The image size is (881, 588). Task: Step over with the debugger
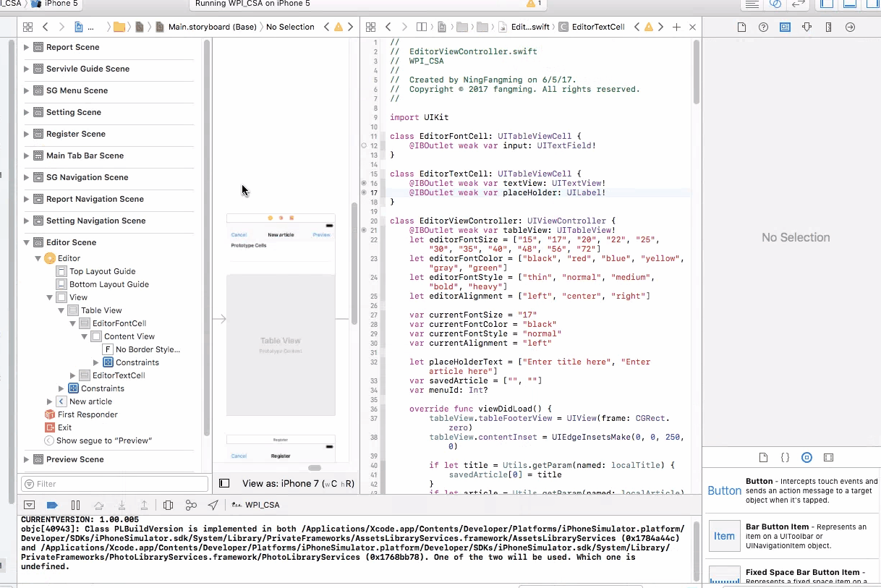[98, 504]
